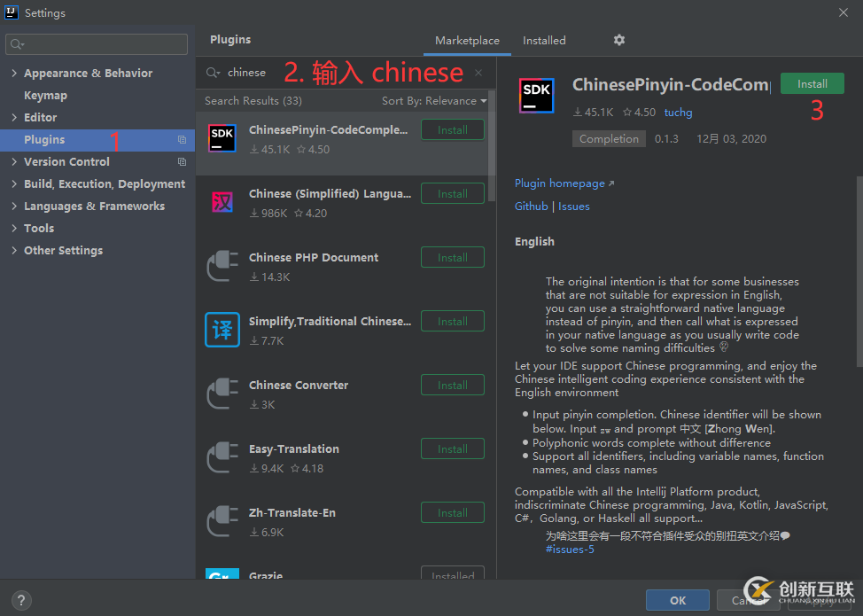Click the plugins settings gear icon

tap(619, 40)
